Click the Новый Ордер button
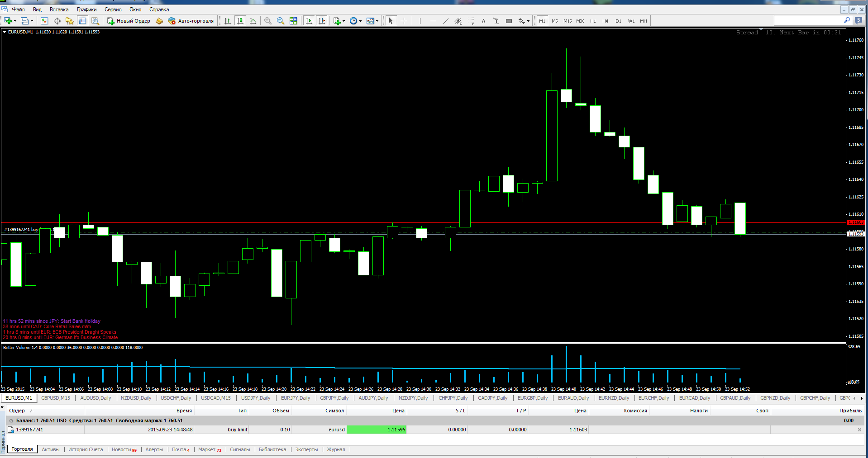The width and height of the screenshot is (868, 458). coord(129,21)
